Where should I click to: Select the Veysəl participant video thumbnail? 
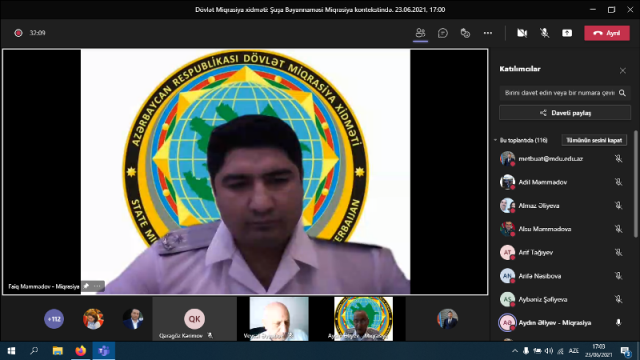pyautogui.click(x=279, y=319)
